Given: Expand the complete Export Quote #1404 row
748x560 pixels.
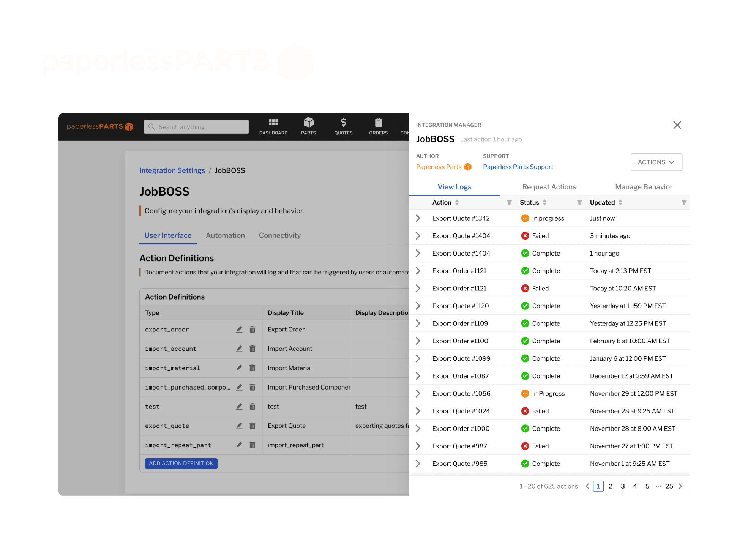Looking at the screenshot, I should (x=418, y=253).
